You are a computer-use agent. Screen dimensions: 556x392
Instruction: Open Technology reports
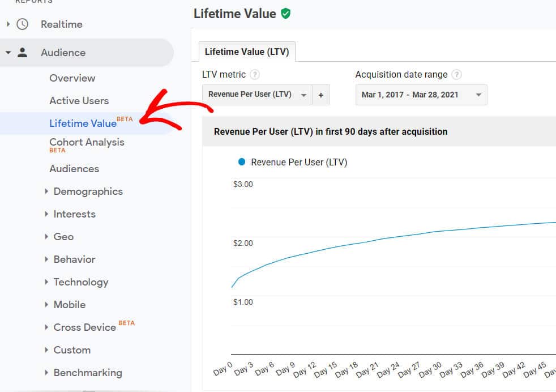point(81,282)
